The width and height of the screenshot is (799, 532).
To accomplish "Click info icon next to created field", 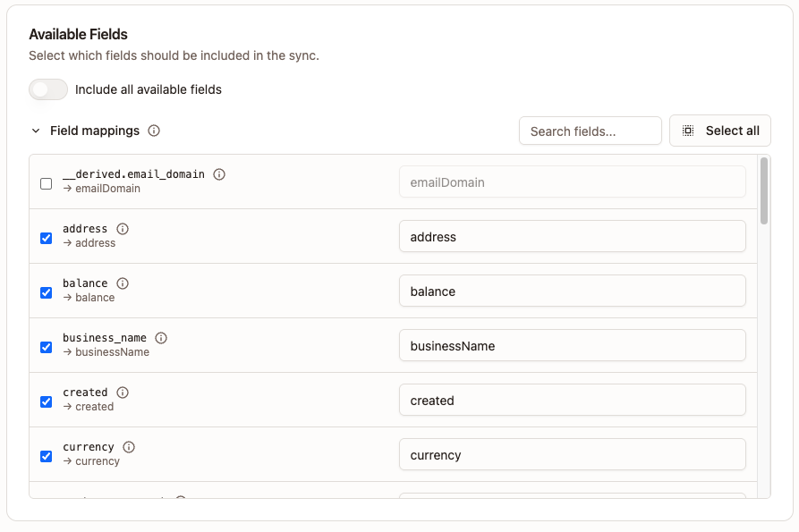I will click(x=123, y=393).
